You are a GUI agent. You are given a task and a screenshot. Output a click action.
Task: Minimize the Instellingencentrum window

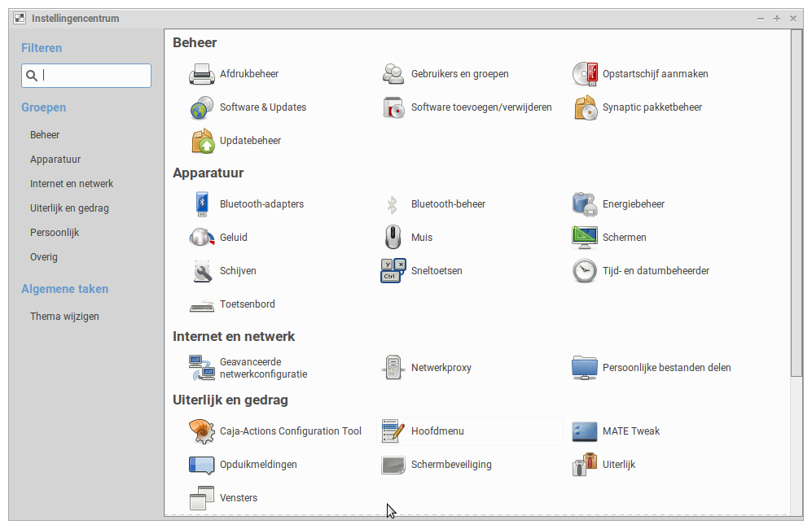760,19
